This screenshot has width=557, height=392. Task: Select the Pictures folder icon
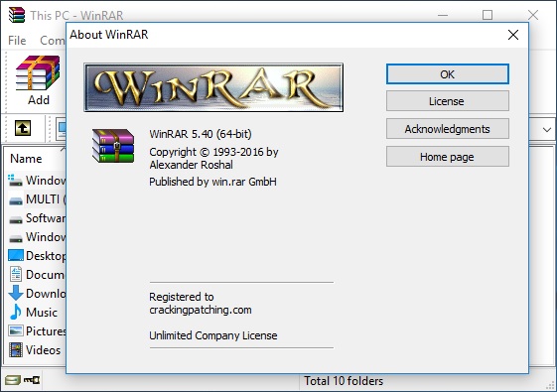[16, 330]
